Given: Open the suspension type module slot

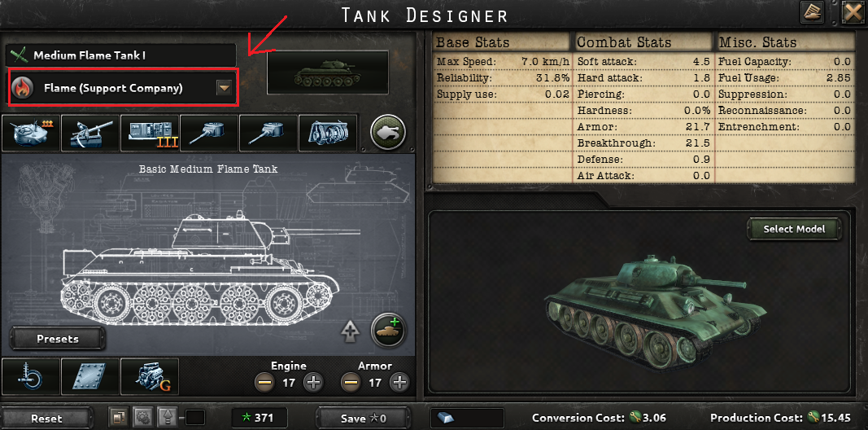Looking at the screenshot, I should pyautogui.click(x=30, y=376).
